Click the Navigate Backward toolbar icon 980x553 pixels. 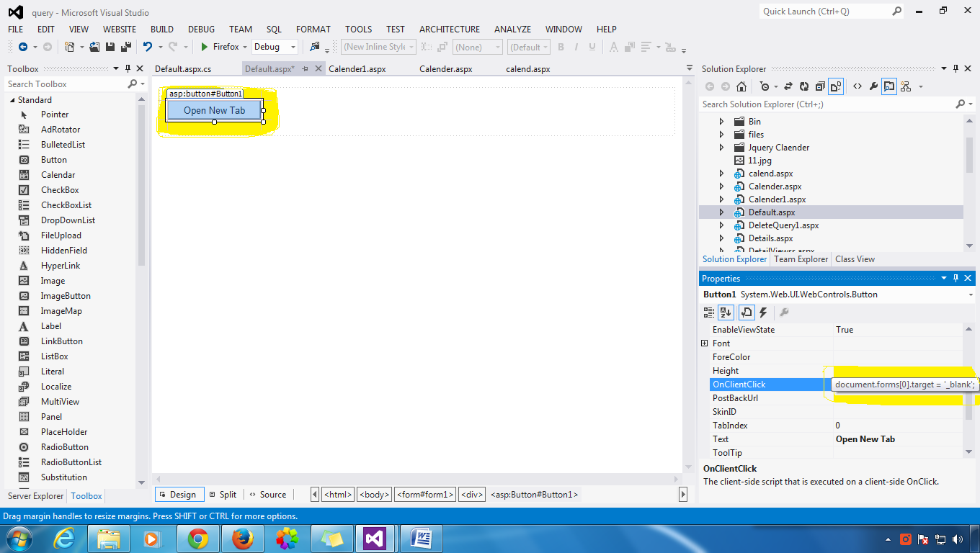[23, 47]
